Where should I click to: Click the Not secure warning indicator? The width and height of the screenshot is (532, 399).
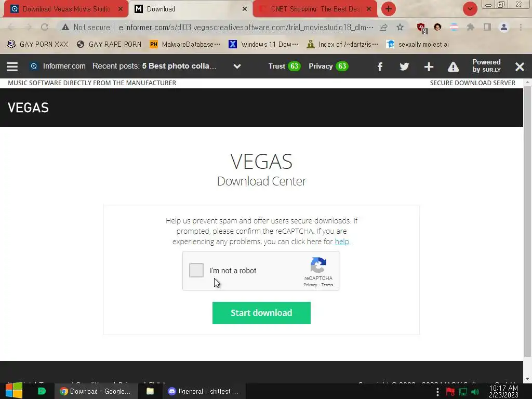(86, 27)
